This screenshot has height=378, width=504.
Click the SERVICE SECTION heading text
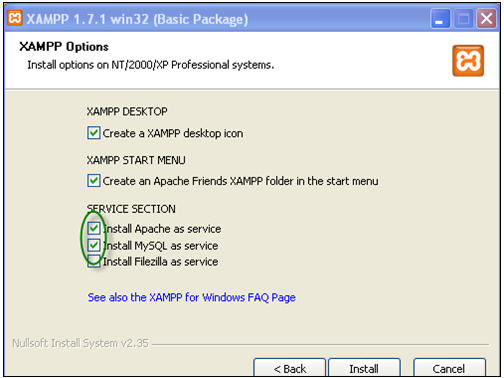point(131,209)
